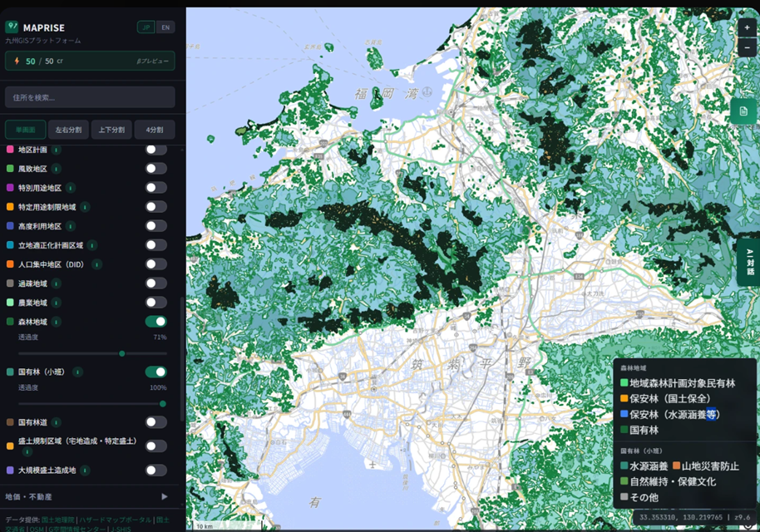Viewport: 760px width, 532px height.
Task: Turn on the 特別用途地区 layer
Action: (156, 188)
